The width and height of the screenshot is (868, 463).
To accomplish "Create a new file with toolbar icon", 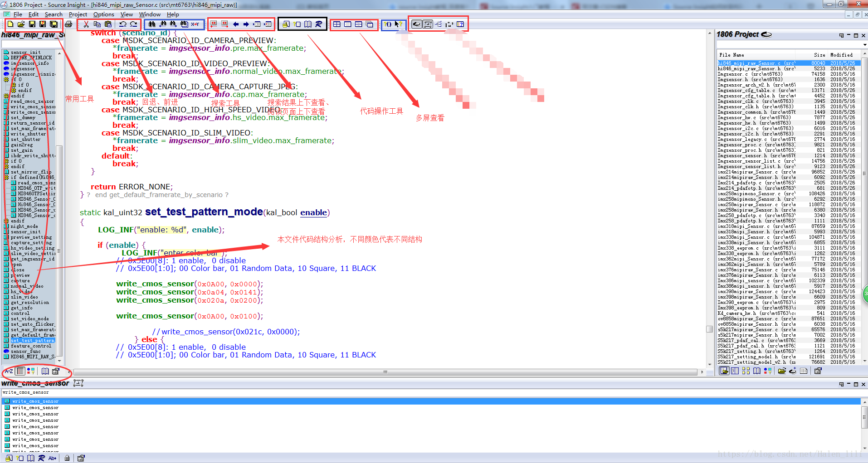I will coord(10,24).
